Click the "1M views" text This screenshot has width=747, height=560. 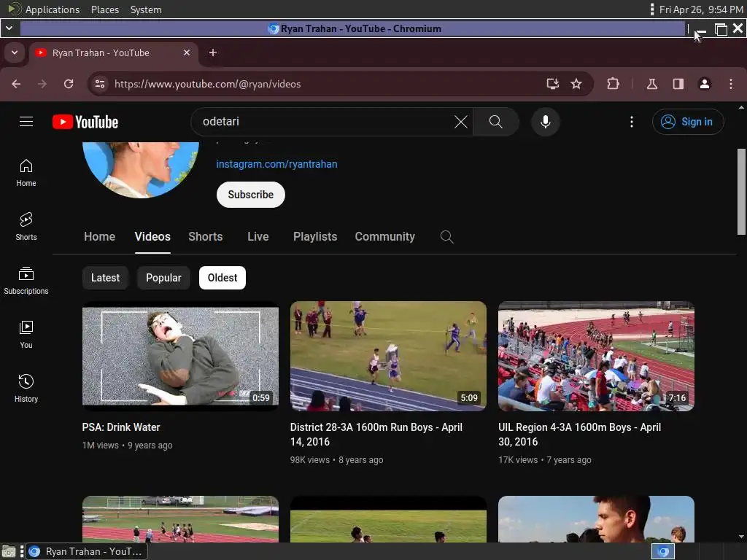[x=101, y=446]
